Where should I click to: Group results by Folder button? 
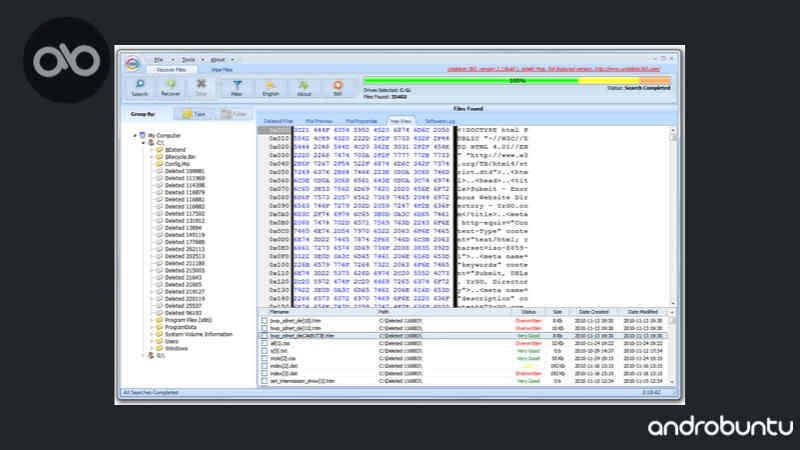(234, 114)
